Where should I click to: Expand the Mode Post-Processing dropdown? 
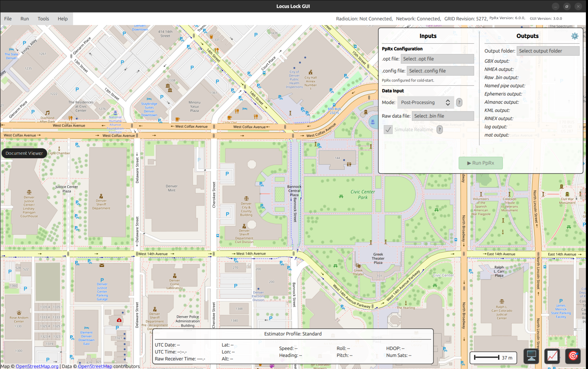tap(425, 103)
